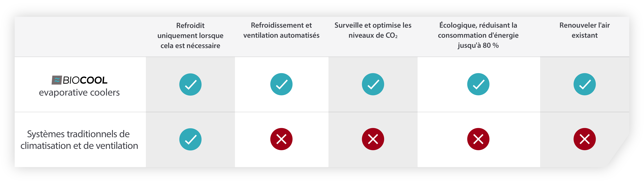Click BioCool checkmark under Écologique energy column
This screenshot has width=644, height=181.
coord(478,84)
